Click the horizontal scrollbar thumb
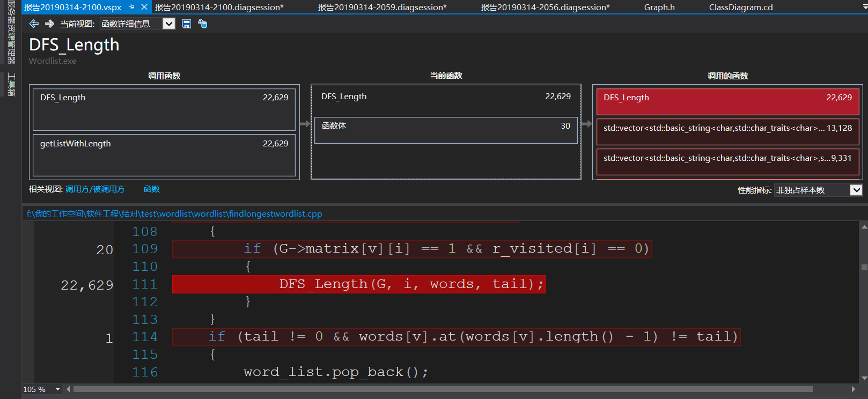This screenshot has width=868, height=399. 443,389
